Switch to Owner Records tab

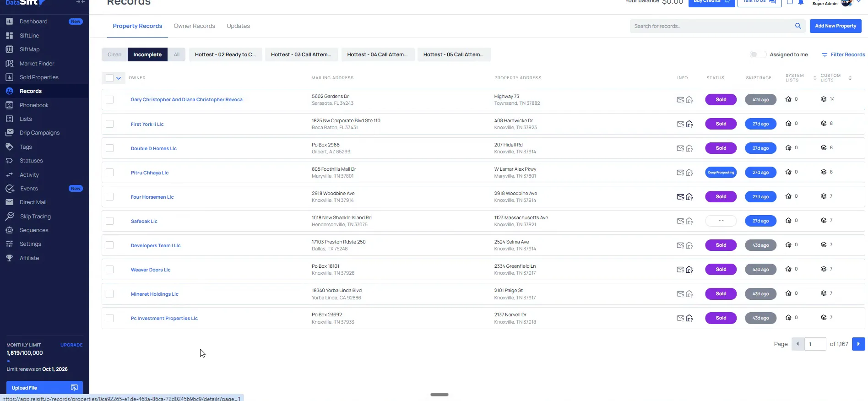click(194, 26)
